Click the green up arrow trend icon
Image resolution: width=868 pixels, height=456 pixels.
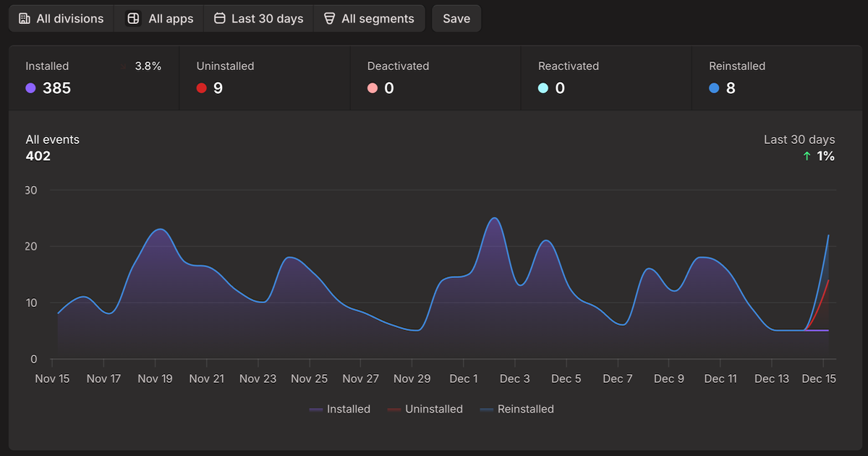[x=807, y=156]
